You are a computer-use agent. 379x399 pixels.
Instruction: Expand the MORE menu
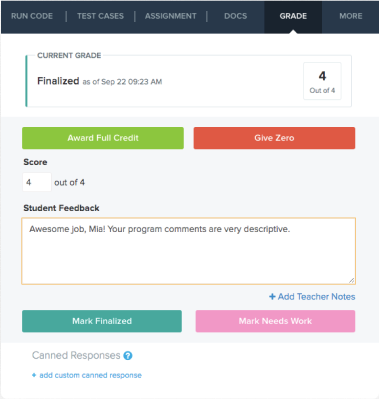[351, 16]
